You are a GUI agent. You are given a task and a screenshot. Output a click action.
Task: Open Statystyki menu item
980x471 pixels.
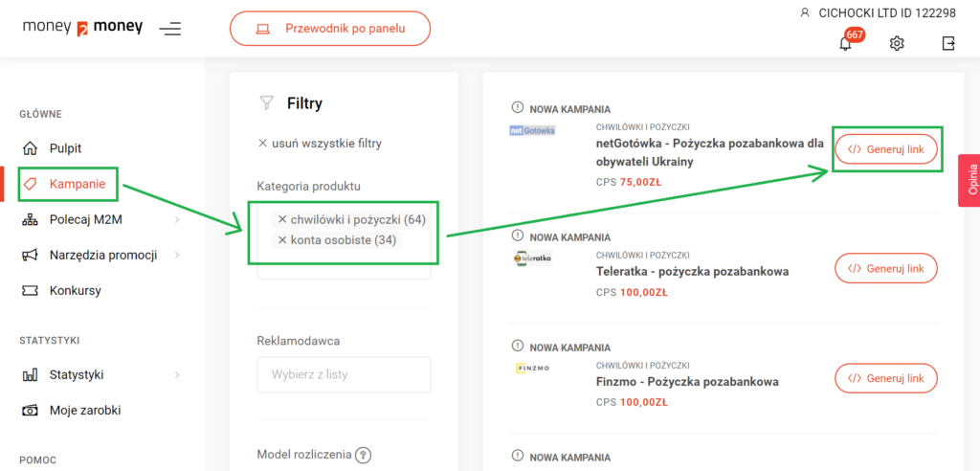coord(77,374)
